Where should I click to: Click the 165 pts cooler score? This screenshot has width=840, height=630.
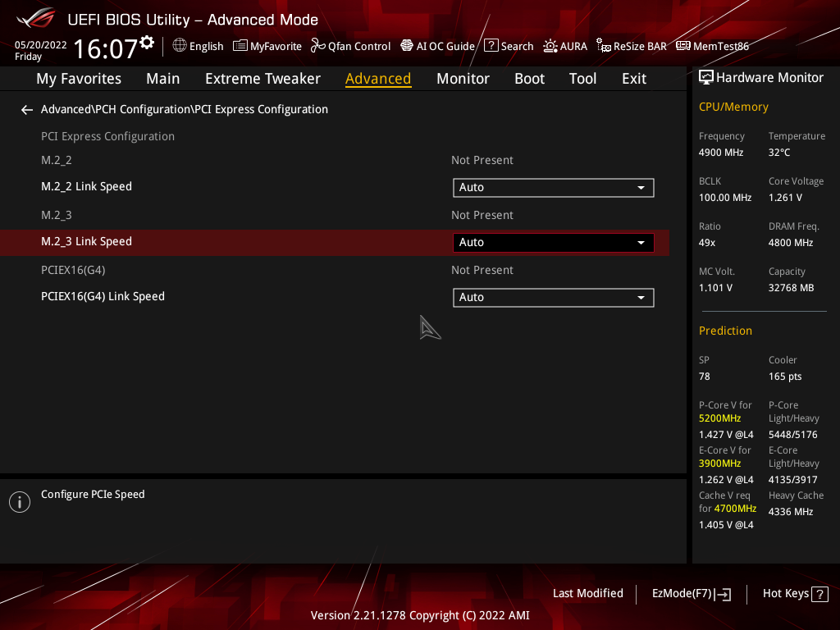[x=785, y=377]
